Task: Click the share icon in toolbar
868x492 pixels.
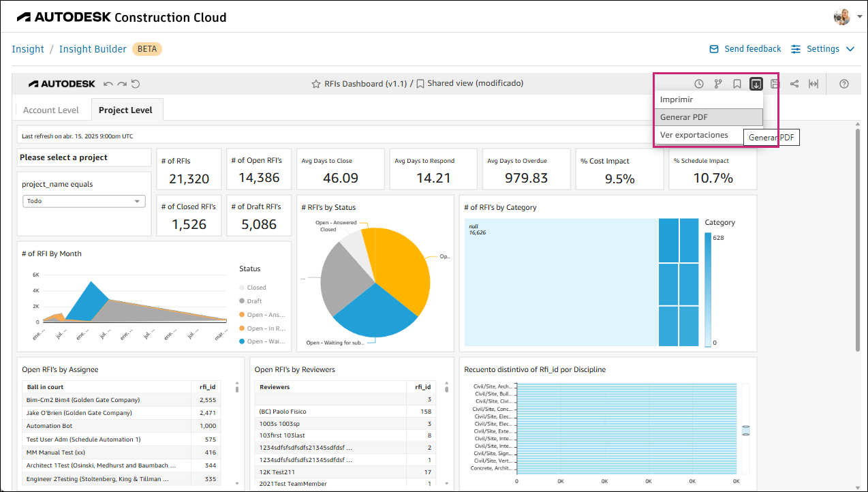Action: click(x=794, y=84)
